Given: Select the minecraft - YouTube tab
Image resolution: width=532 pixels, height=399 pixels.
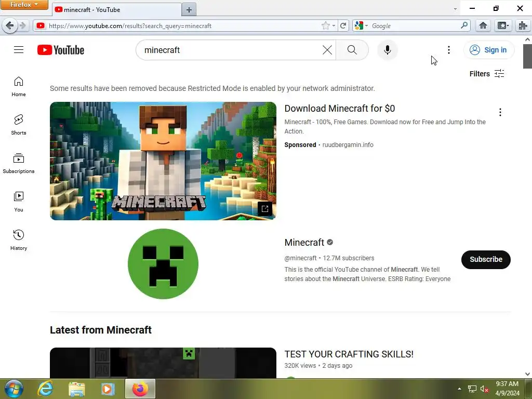Looking at the screenshot, I should tap(116, 9).
